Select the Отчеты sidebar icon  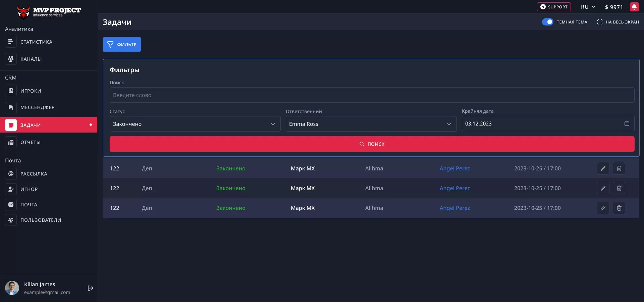tap(11, 142)
